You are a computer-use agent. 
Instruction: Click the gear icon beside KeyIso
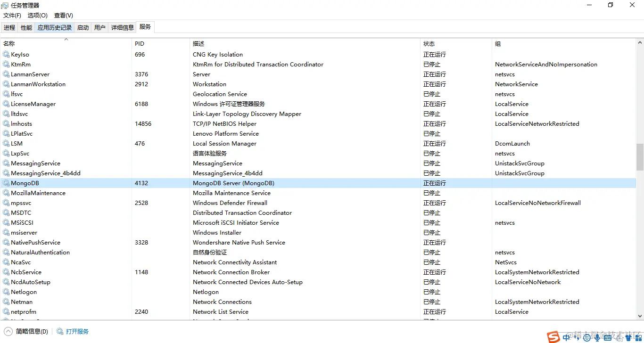pyautogui.click(x=6, y=55)
